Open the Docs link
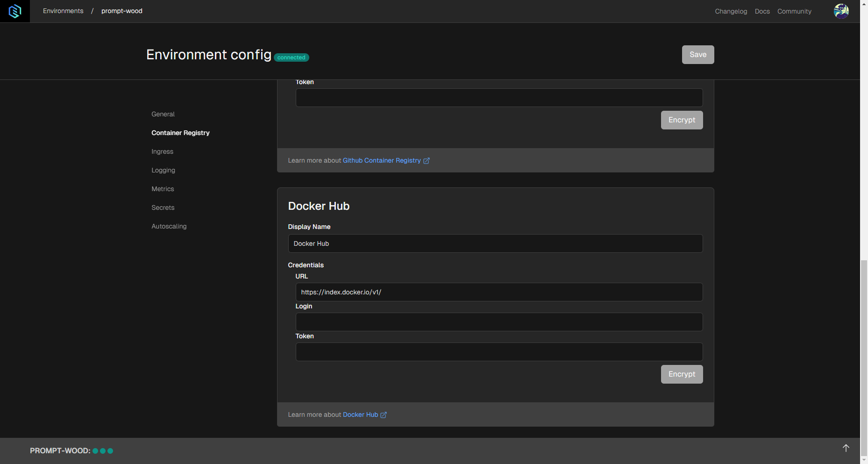This screenshot has width=868, height=464. (762, 11)
